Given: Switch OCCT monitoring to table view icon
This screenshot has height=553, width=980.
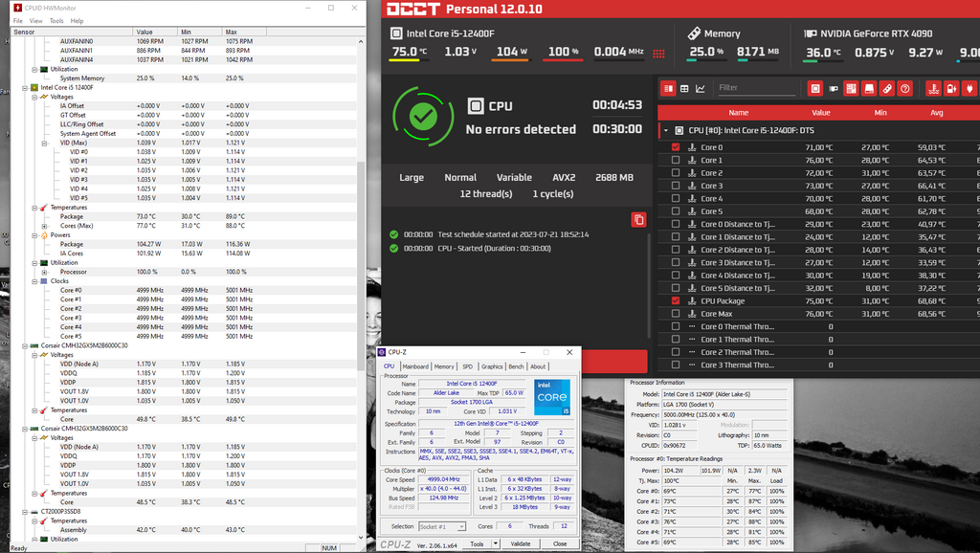Looking at the screenshot, I should pos(684,89).
